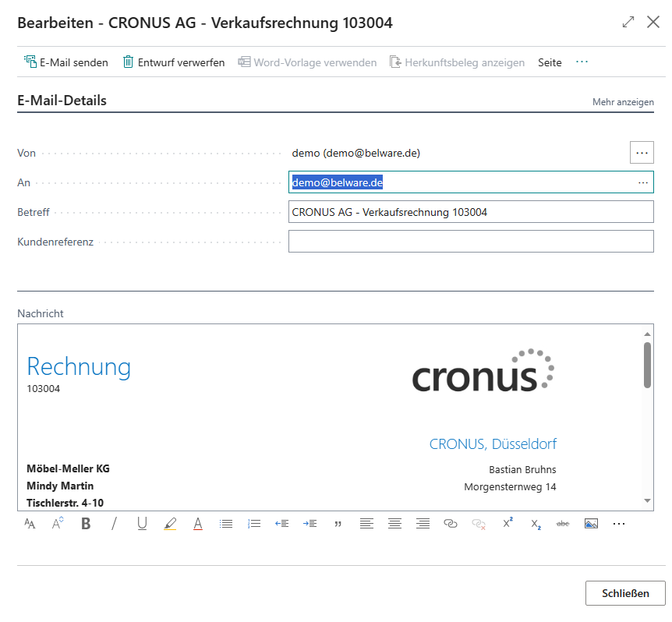The width and height of the screenshot is (672, 622).
Task: Apply superscript formatting
Action: 508,523
